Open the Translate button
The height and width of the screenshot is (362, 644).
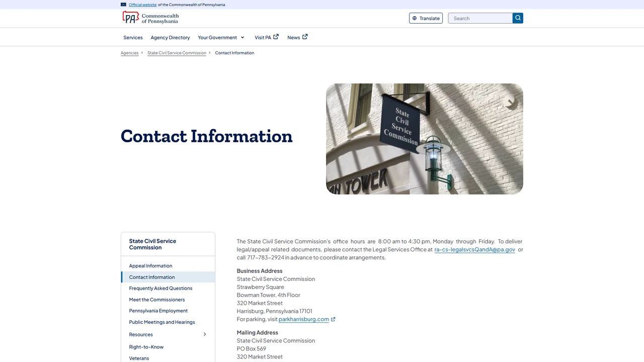point(426,18)
